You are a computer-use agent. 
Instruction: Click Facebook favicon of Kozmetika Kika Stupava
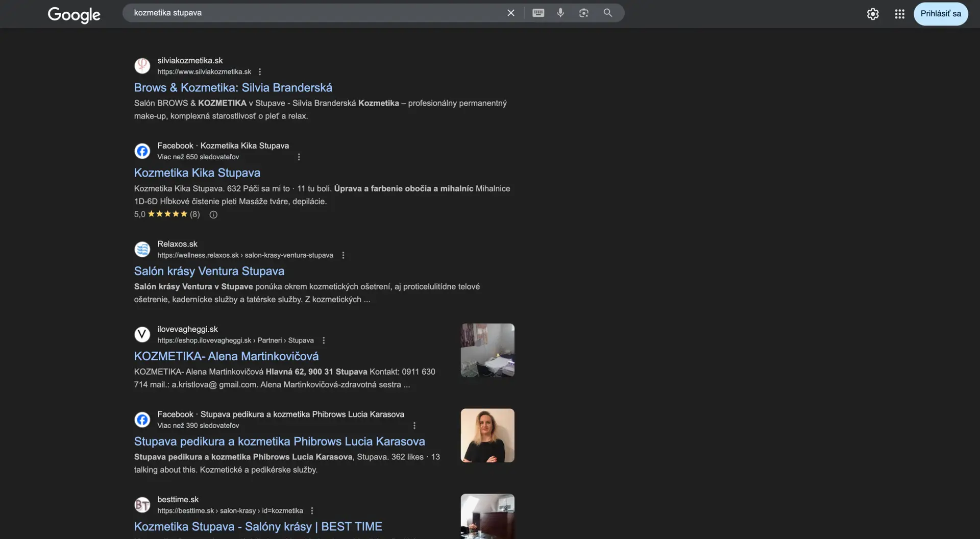pos(142,151)
